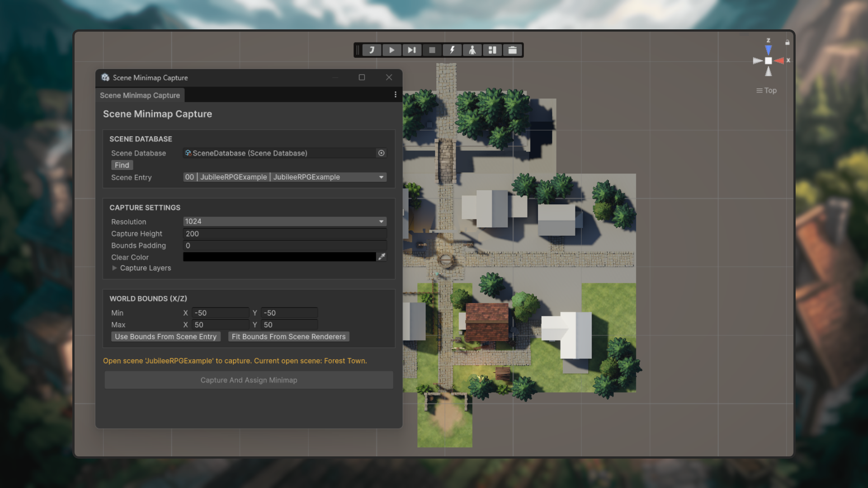Click the Max X field
The height and width of the screenshot is (488, 868).
[221, 325]
